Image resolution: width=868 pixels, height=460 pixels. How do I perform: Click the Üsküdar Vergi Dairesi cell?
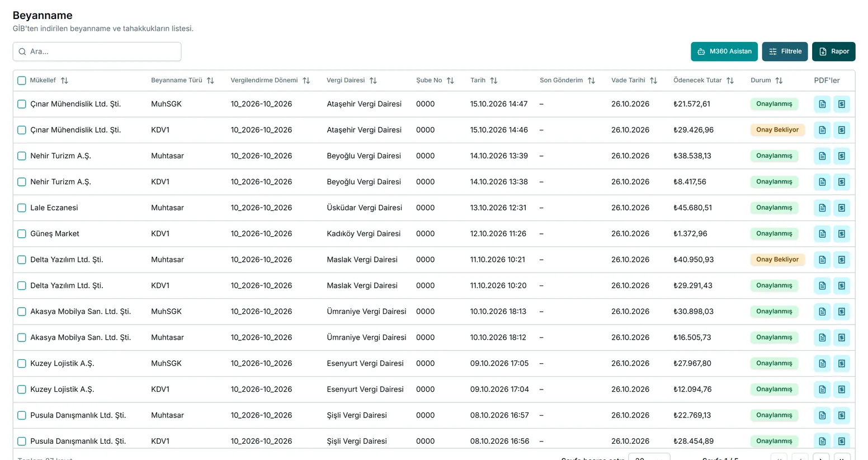click(x=365, y=208)
